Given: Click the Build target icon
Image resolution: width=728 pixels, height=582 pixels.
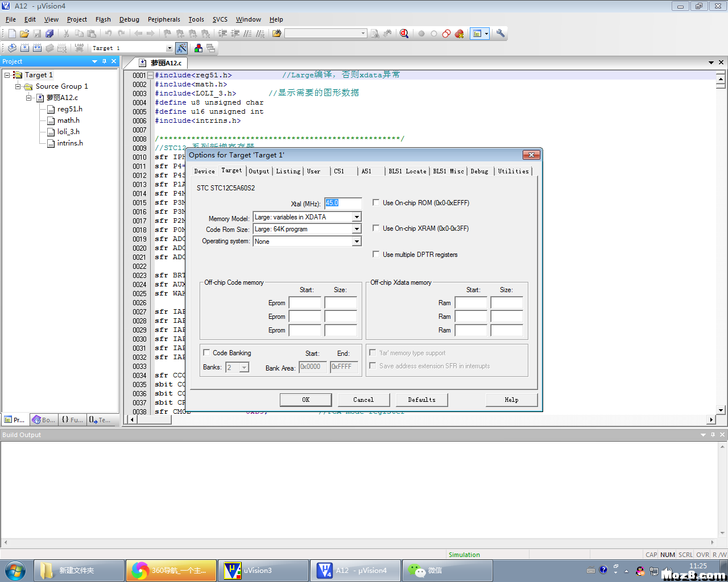Looking at the screenshot, I should tap(24, 48).
